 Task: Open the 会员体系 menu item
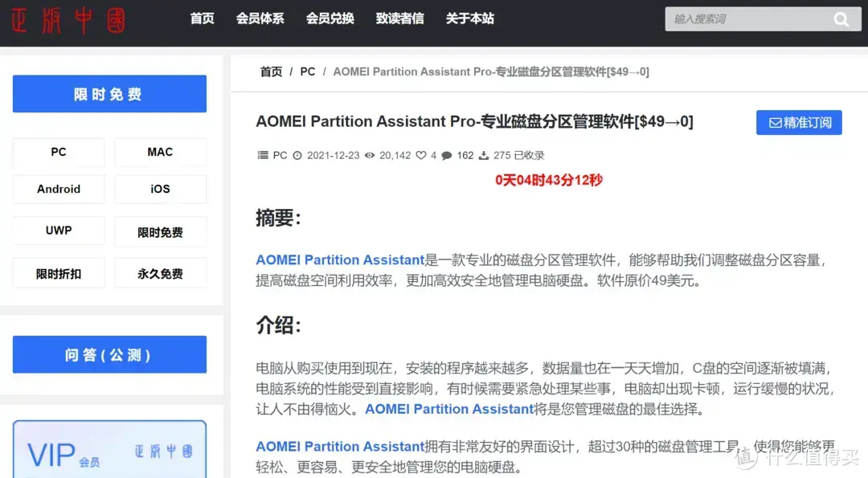point(260,18)
